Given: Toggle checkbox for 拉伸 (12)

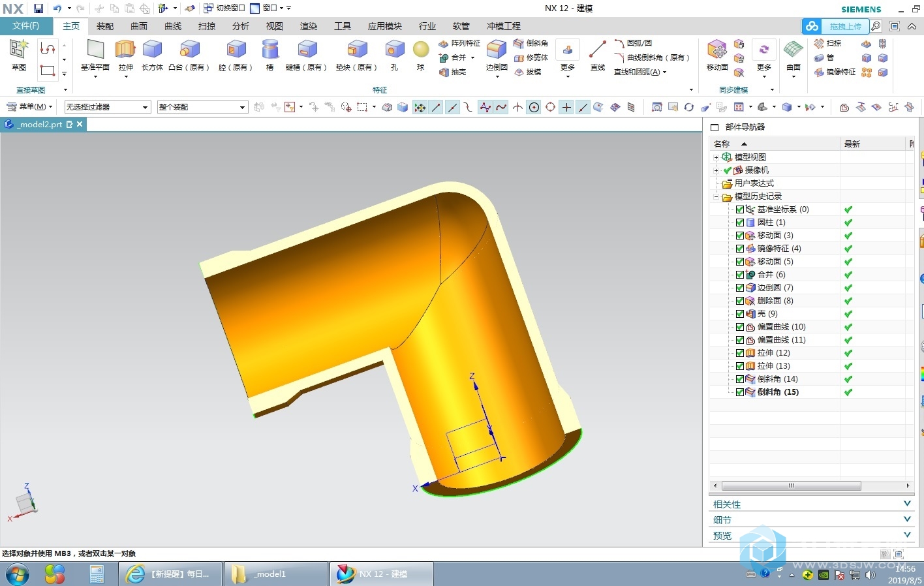Looking at the screenshot, I should tap(740, 353).
